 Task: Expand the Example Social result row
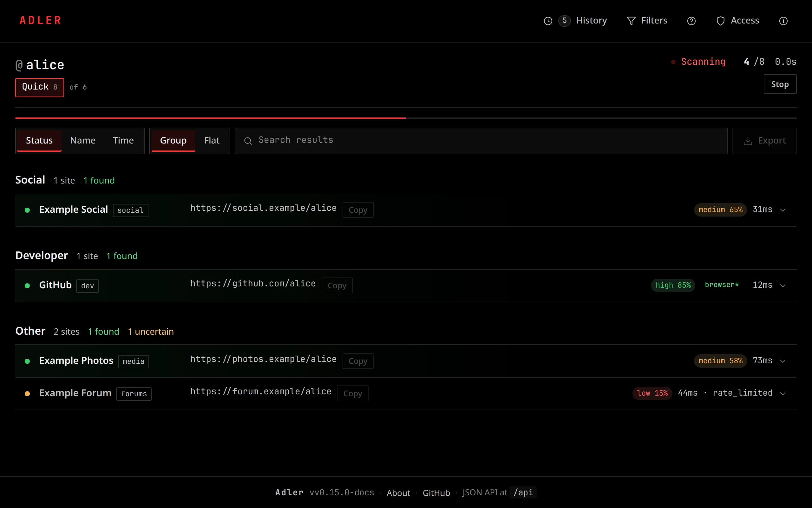tap(783, 210)
